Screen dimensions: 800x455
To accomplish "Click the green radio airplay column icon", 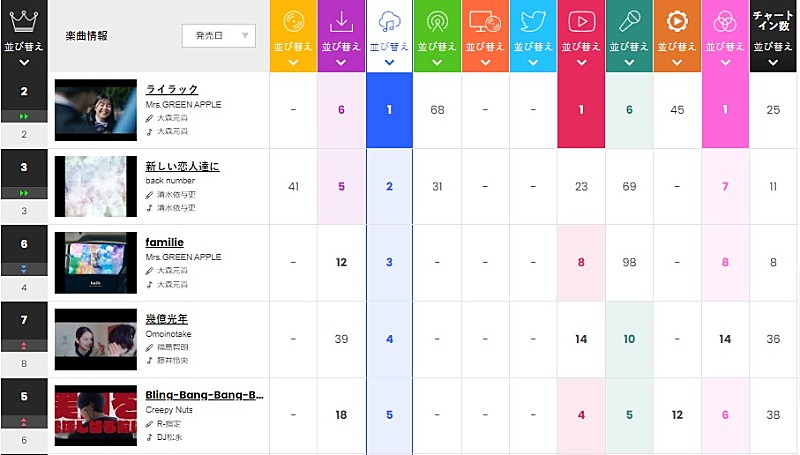I will tap(437, 22).
